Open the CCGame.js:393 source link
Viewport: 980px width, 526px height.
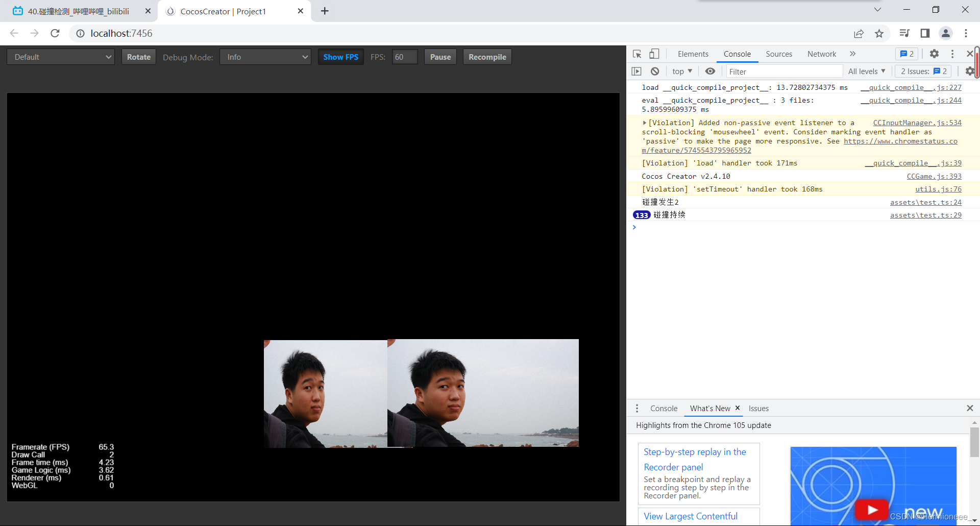click(x=934, y=176)
